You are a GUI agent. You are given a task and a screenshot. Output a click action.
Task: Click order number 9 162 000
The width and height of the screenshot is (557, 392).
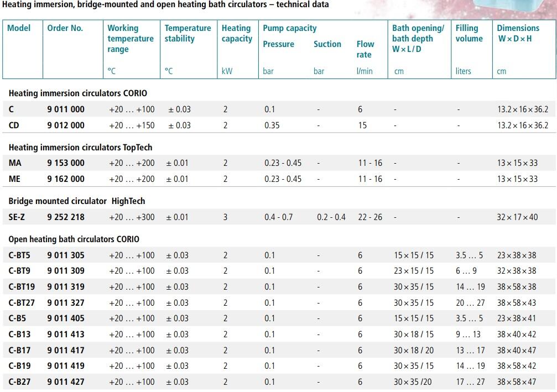click(66, 179)
